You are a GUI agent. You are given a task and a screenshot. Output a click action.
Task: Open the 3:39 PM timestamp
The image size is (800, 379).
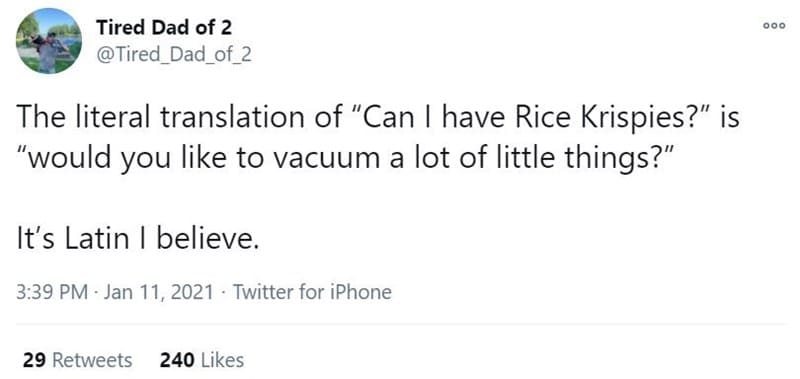click(x=53, y=292)
